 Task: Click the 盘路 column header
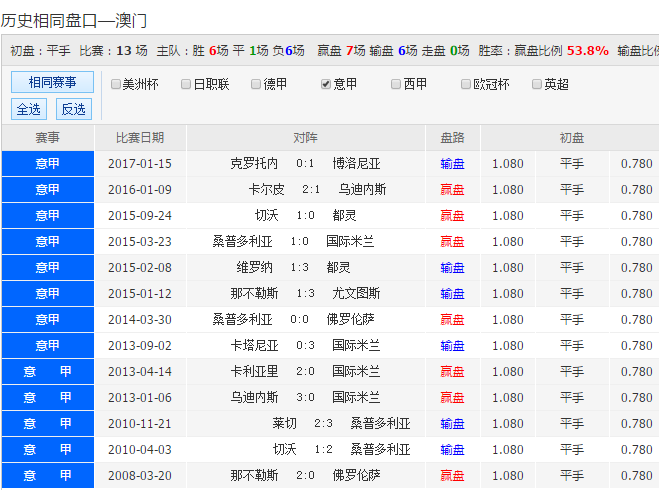pos(452,138)
